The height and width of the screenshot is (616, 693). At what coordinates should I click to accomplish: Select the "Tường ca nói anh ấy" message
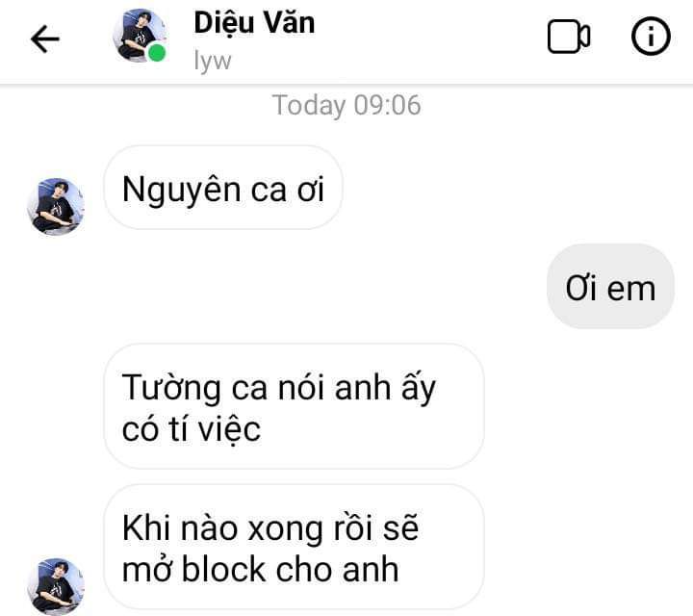click(294, 406)
